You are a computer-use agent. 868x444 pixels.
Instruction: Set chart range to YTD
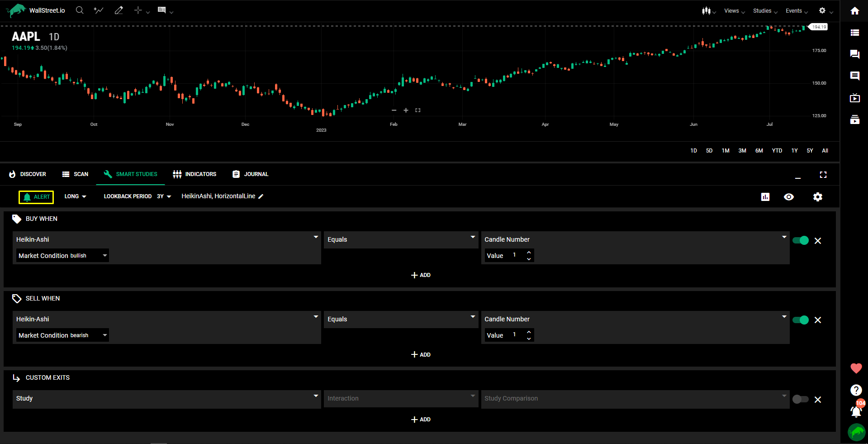pos(777,151)
